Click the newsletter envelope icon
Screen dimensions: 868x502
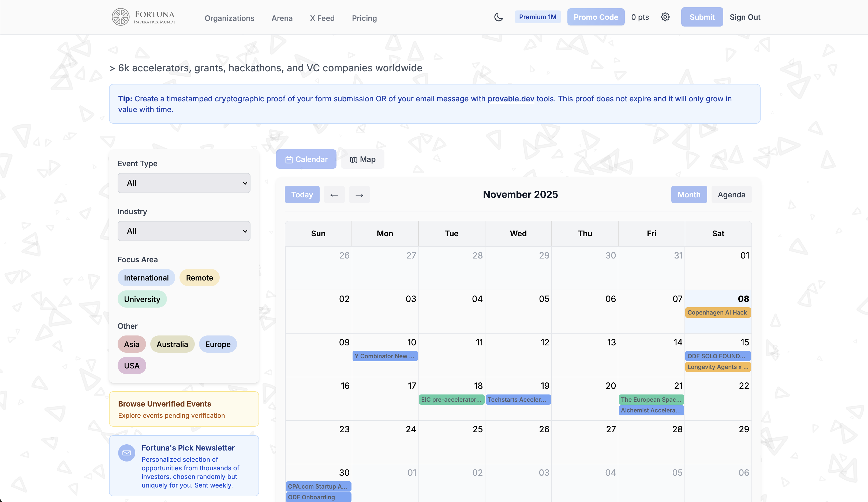point(126,453)
